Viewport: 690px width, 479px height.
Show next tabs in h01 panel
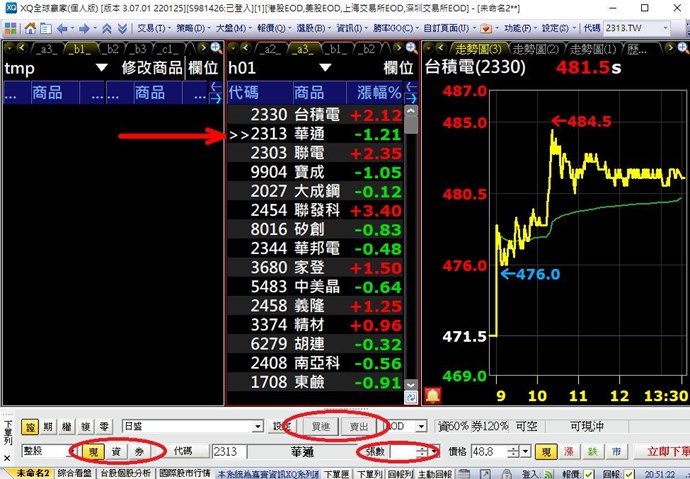point(398,48)
